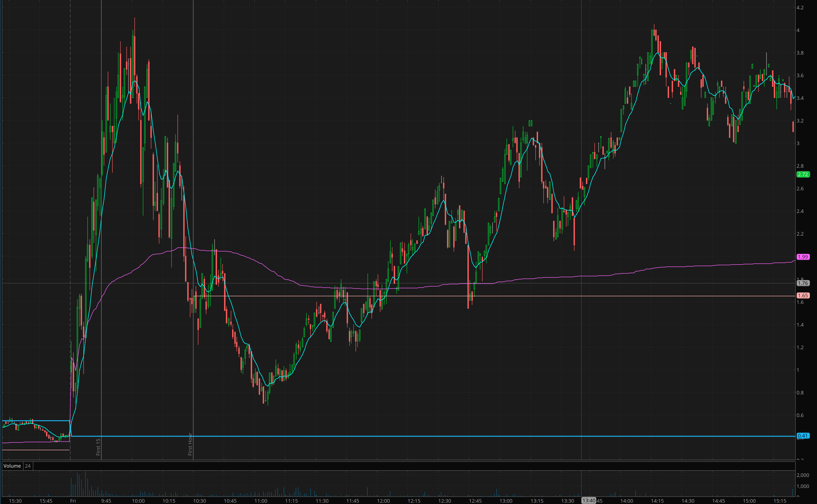
Task: Click the 10:00 time axis label
Action: 138,501
